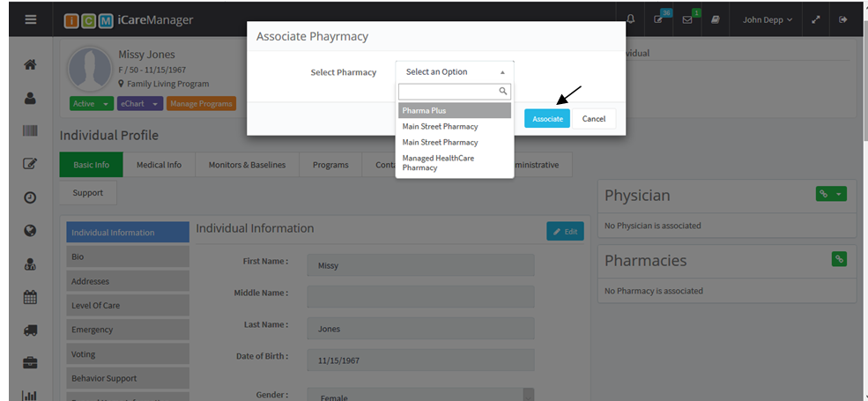This screenshot has height=401, width=868.
Task: Switch to Support tab
Action: pos(88,193)
